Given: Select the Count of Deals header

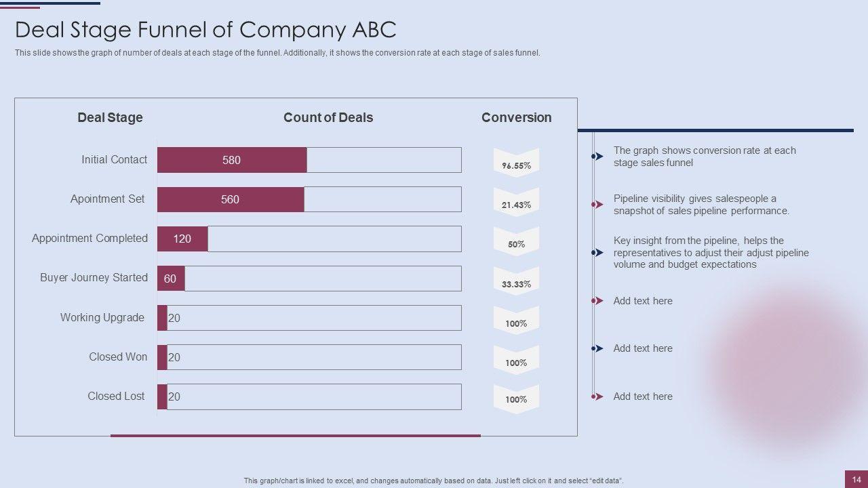Looking at the screenshot, I should (328, 117).
